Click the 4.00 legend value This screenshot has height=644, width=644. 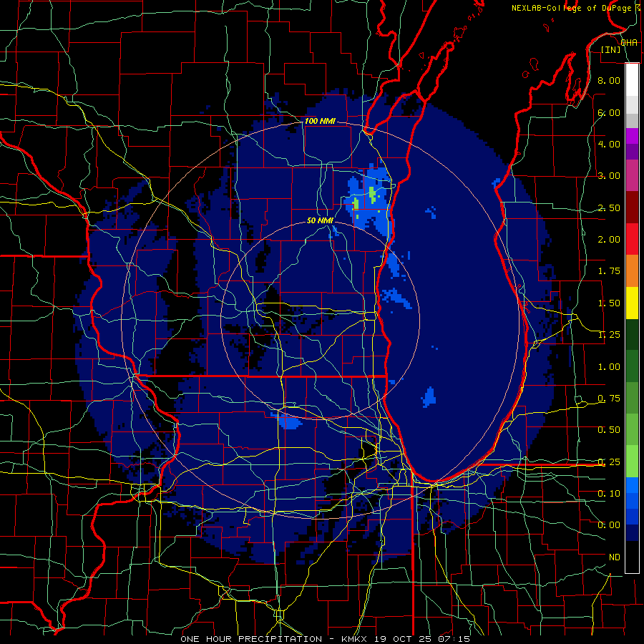tap(609, 144)
